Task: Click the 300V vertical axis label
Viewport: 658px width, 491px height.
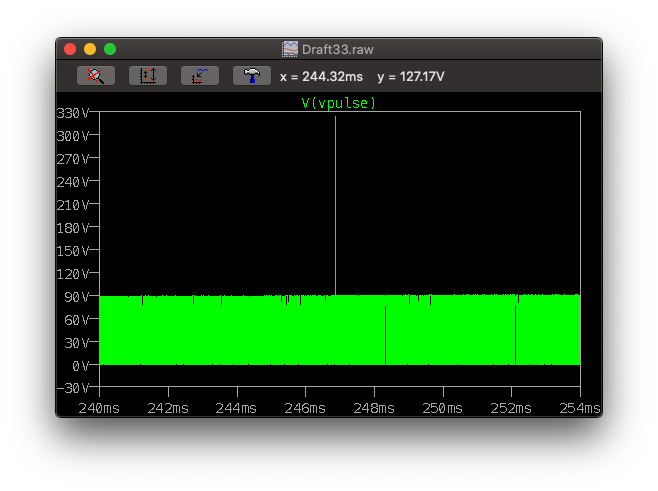Action: pos(73,136)
